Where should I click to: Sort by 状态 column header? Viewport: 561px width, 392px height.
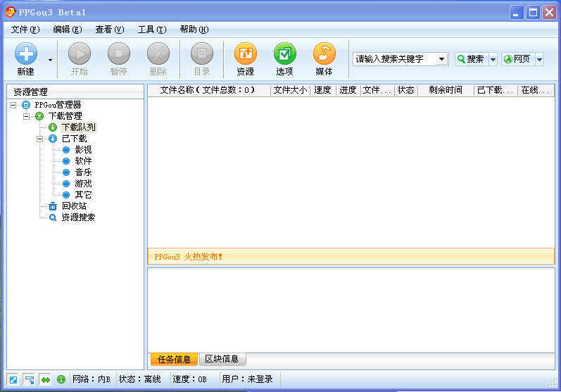coord(405,90)
